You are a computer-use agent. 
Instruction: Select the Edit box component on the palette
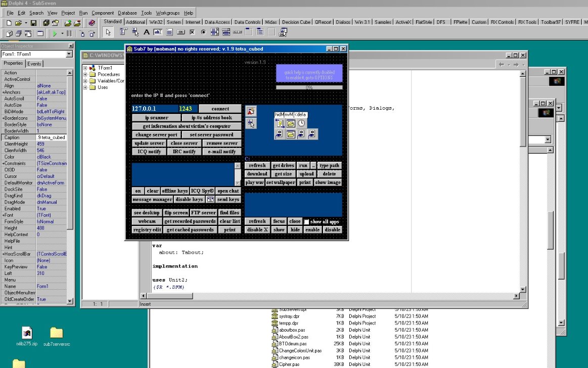[157, 33]
